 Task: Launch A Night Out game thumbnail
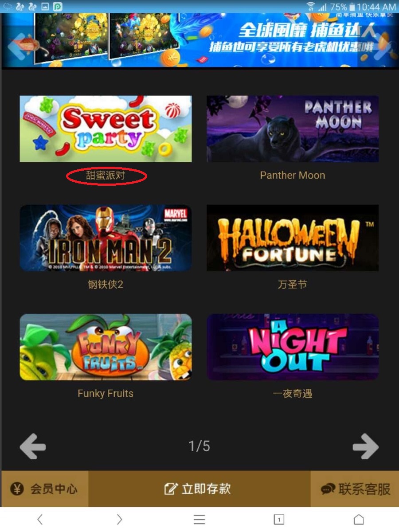293,347
